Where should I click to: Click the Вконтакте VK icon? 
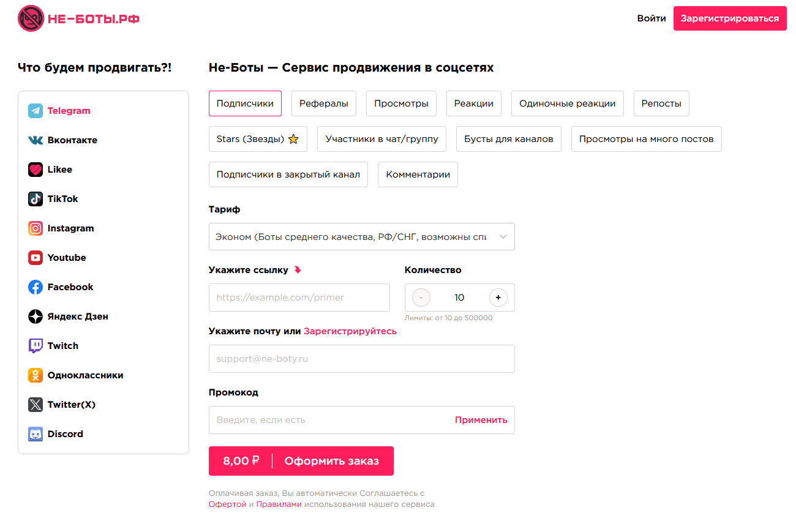(36, 140)
